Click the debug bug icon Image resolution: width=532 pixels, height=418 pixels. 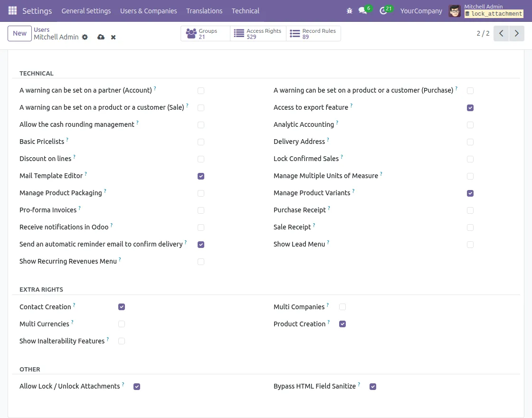(x=350, y=11)
